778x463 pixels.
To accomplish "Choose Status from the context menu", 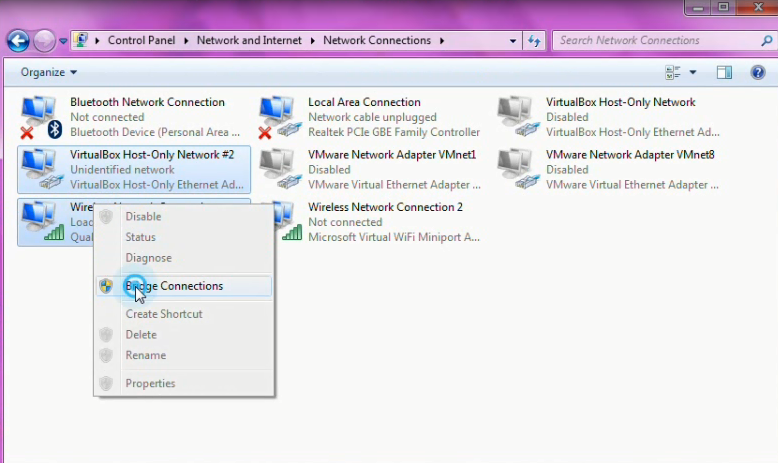I will (x=184, y=237).
